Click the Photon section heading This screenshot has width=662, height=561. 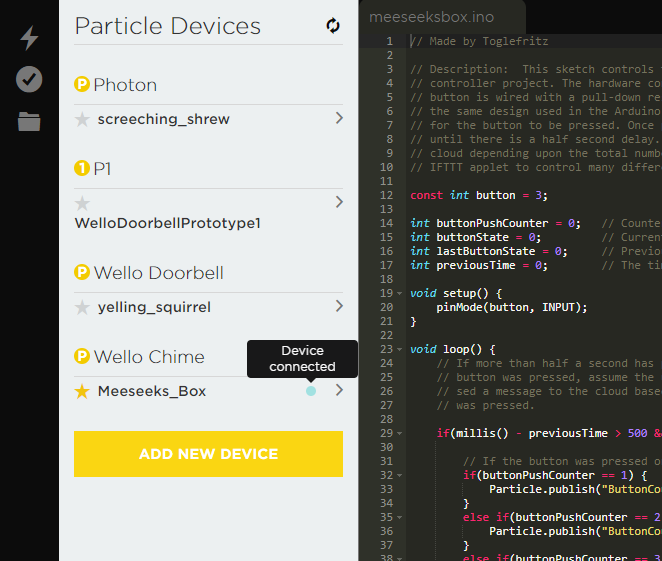[125, 85]
